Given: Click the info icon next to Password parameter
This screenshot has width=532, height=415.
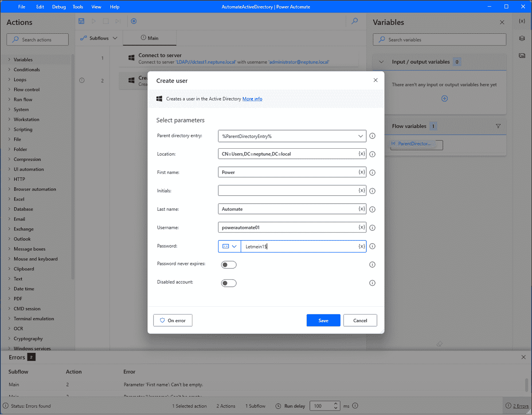Looking at the screenshot, I should pyautogui.click(x=372, y=246).
